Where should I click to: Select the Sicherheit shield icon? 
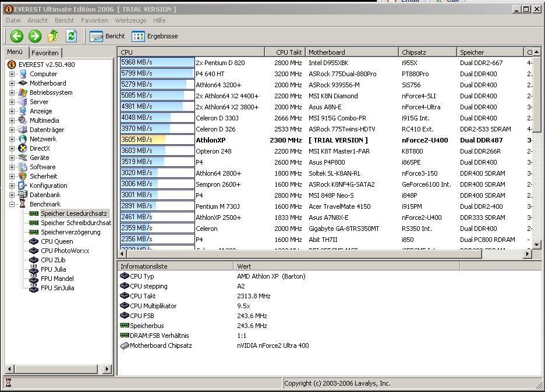23,176
